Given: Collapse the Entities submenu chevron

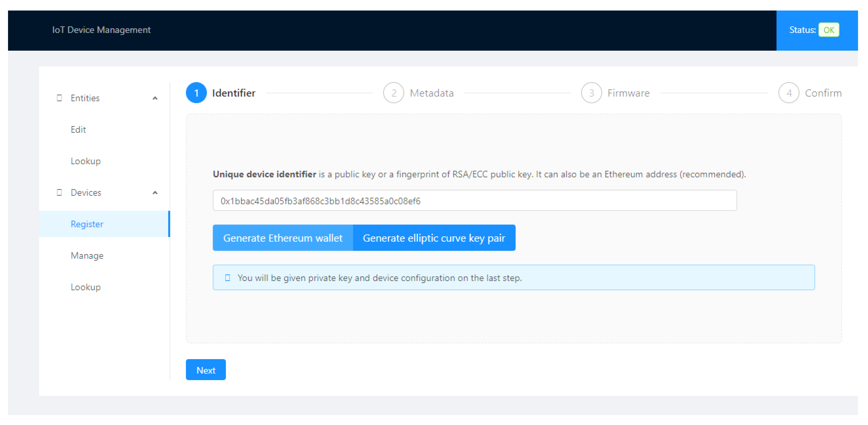Looking at the screenshot, I should coord(155,98).
